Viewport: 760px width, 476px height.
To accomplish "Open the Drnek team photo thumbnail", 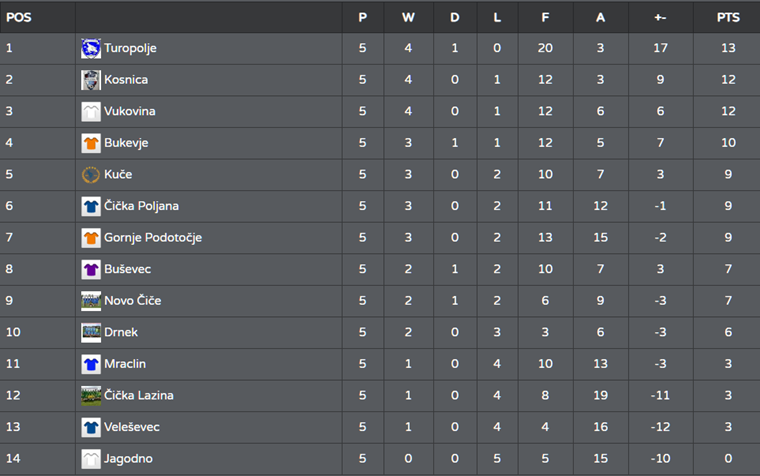I will coord(91,332).
